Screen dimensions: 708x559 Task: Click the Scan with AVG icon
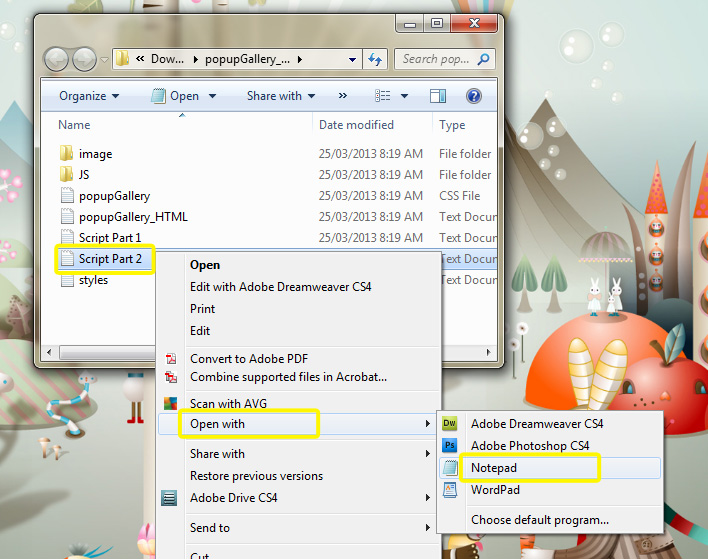[170, 404]
